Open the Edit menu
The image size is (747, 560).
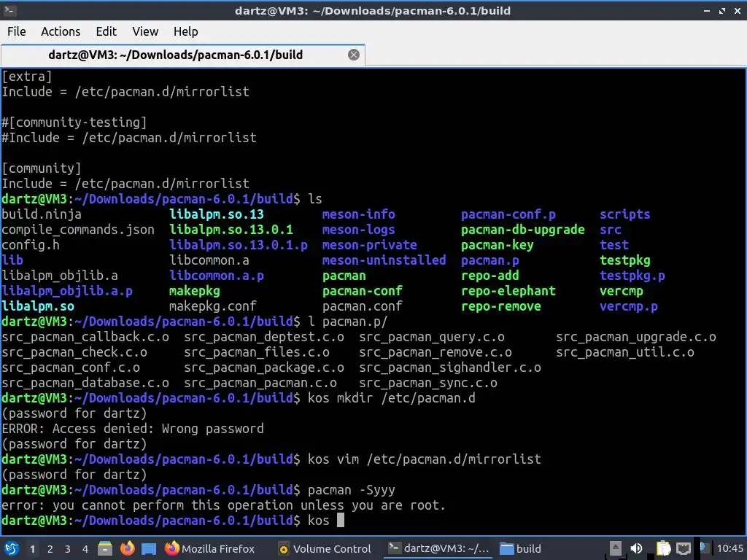pyautogui.click(x=106, y=31)
